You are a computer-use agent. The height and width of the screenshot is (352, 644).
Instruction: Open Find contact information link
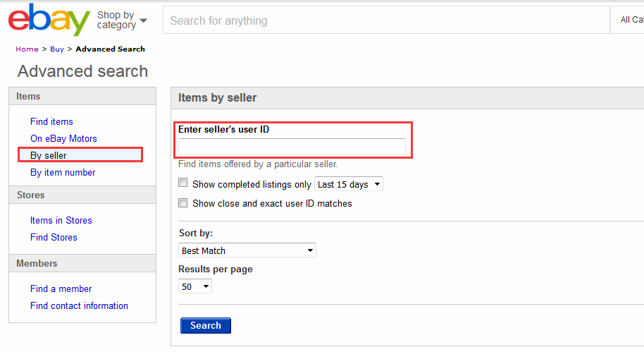coord(79,305)
